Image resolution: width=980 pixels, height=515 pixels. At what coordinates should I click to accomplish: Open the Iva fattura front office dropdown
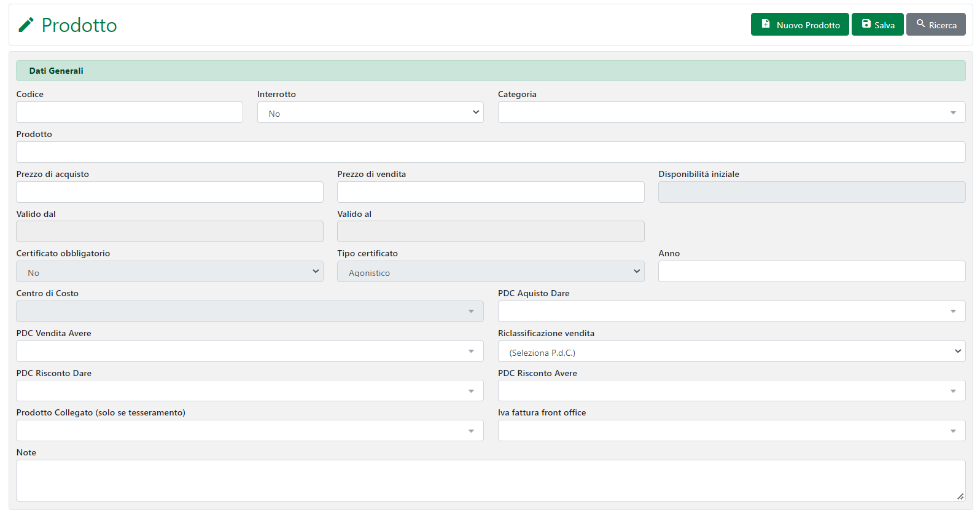point(731,431)
